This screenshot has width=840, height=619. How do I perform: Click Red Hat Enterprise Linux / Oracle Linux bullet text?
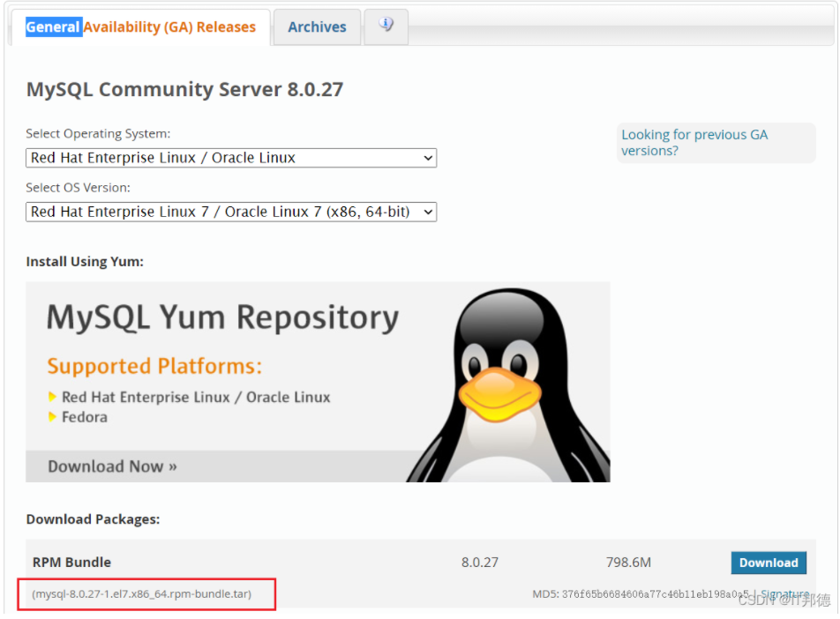pyautogui.click(x=196, y=398)
